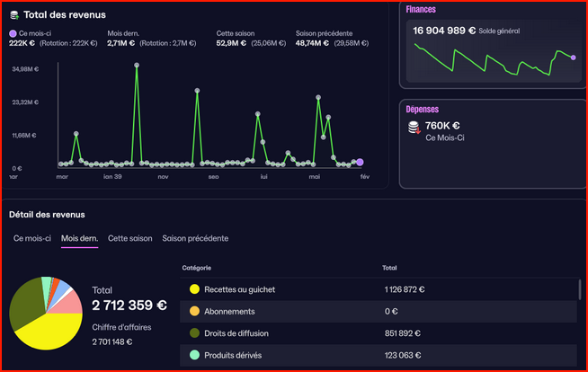
Task: Click the highest peak point on revenue graph
Action: [x=137, y=65]
